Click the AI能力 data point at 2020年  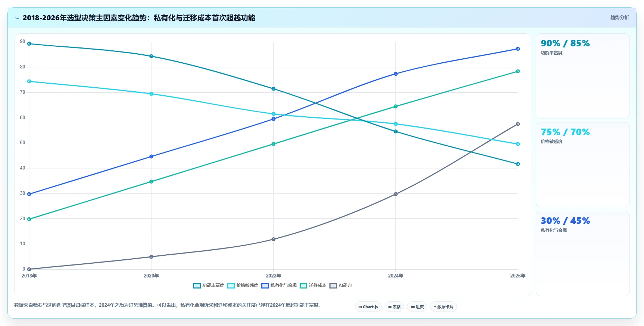[x=151, y=257]
